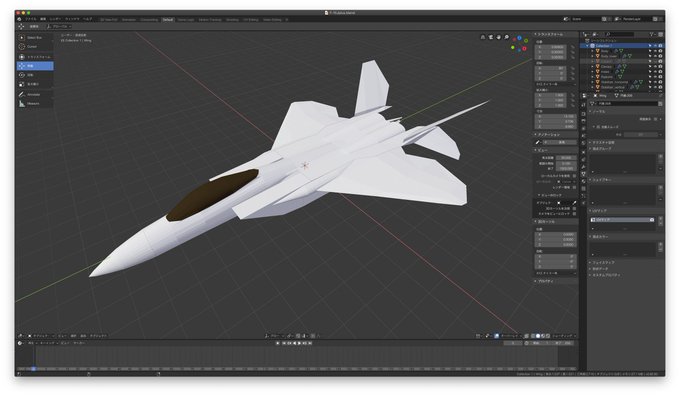Screen dimensions: 680x396
Task: Switch to the Scale tool
Action: (x=35, y=84)
